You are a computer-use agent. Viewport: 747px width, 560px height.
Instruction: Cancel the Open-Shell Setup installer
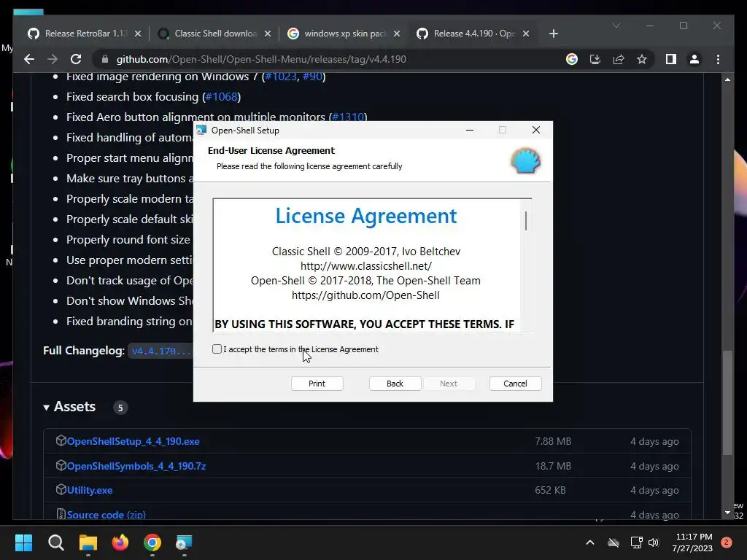pyautogui.click(x=515, y=384)
